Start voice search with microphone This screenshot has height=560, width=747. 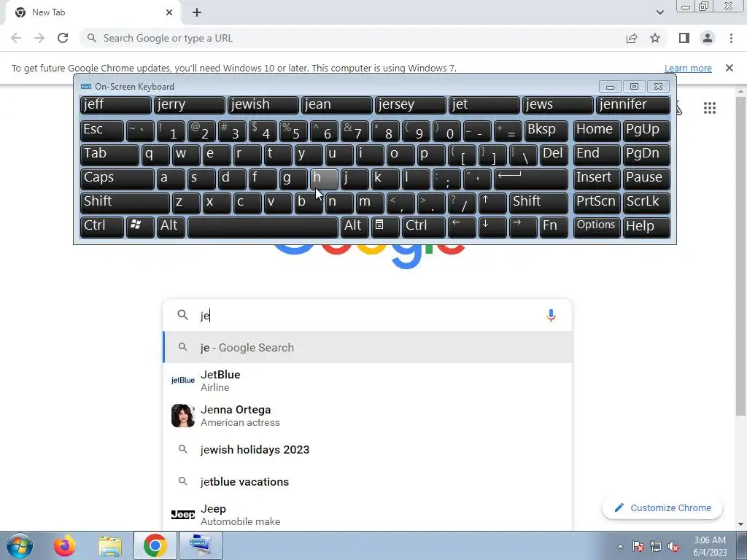[551, 315]
